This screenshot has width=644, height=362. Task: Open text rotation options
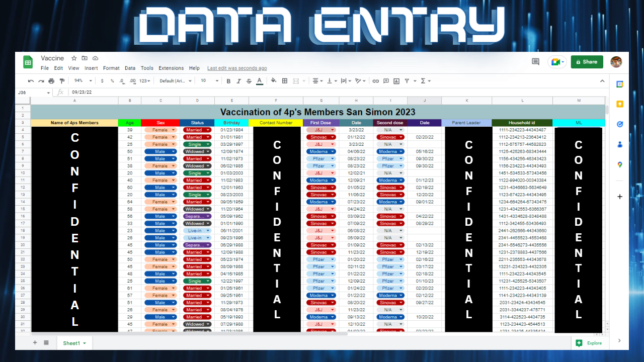360,81
